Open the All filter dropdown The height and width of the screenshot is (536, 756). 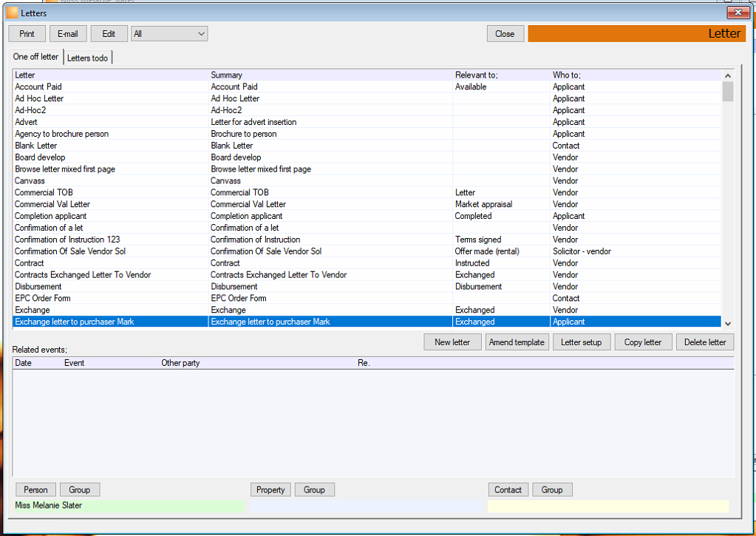[x=169, y=34]
